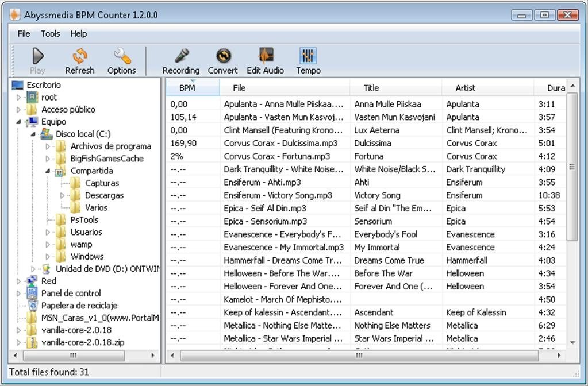Open the Tools menu
Screen dimensions: 588x386
click(50, 34)
